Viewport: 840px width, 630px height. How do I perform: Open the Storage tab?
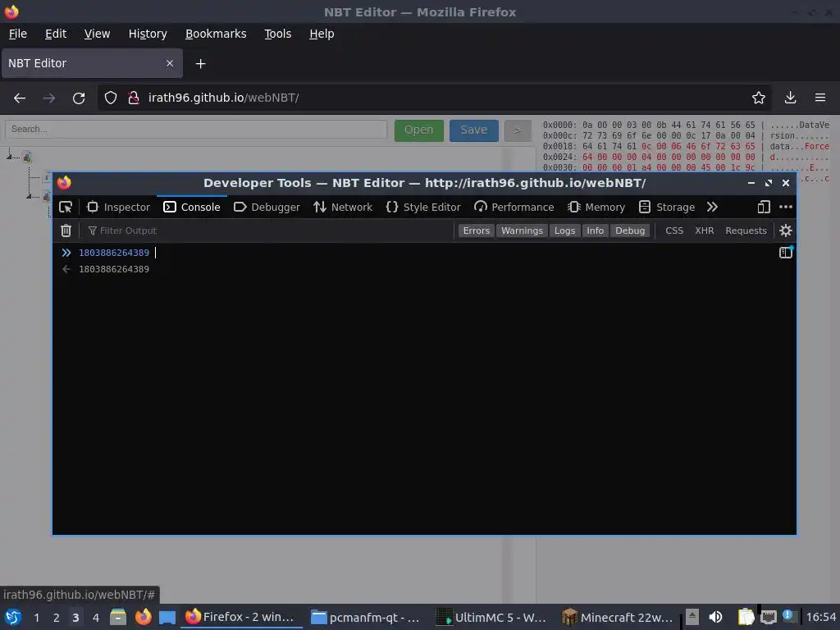(667, 207)
